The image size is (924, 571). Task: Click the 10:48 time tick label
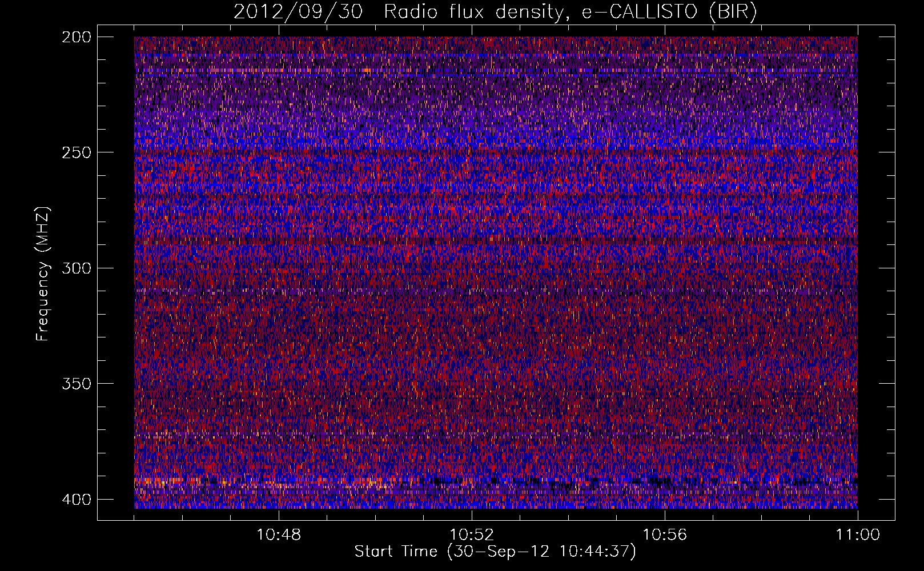click(x=279, y=535)
